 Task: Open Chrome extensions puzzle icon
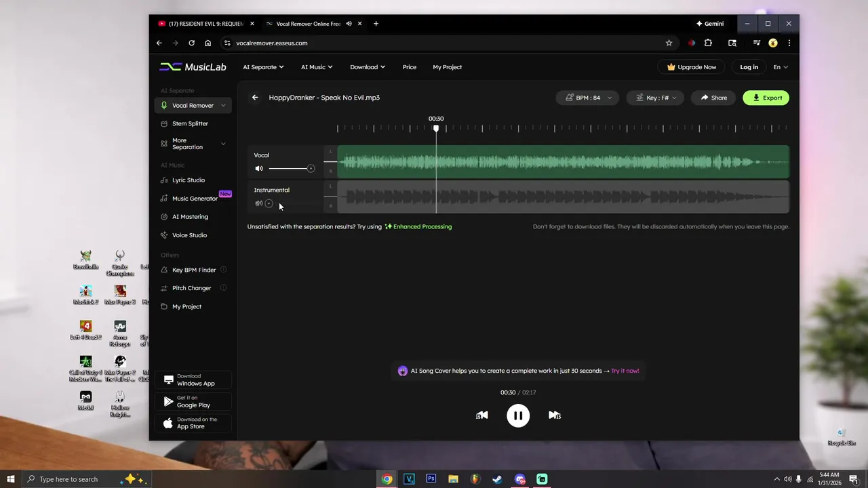point(708,43)
